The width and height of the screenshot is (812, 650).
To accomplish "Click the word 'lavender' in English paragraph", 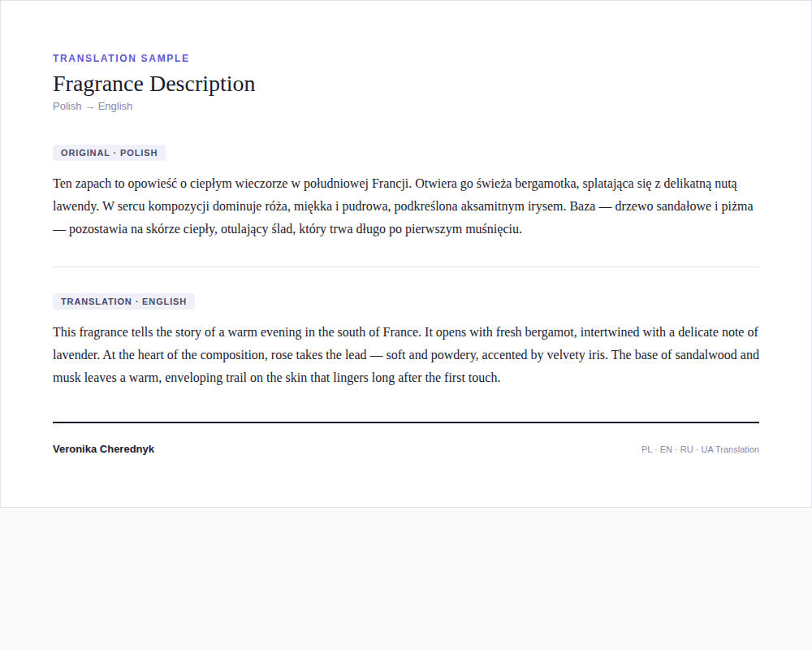I will (x=76, y=355).
